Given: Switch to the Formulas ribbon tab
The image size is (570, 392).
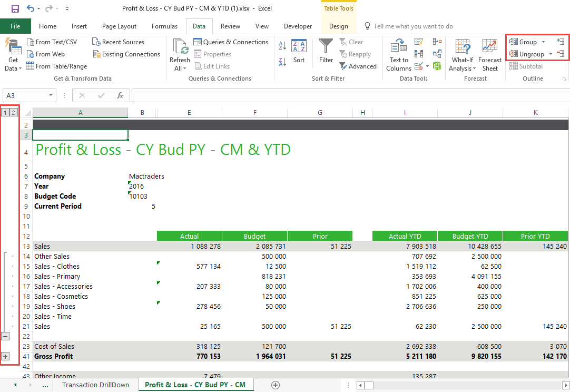Looking at the screenshot, I should pos(164,26).
